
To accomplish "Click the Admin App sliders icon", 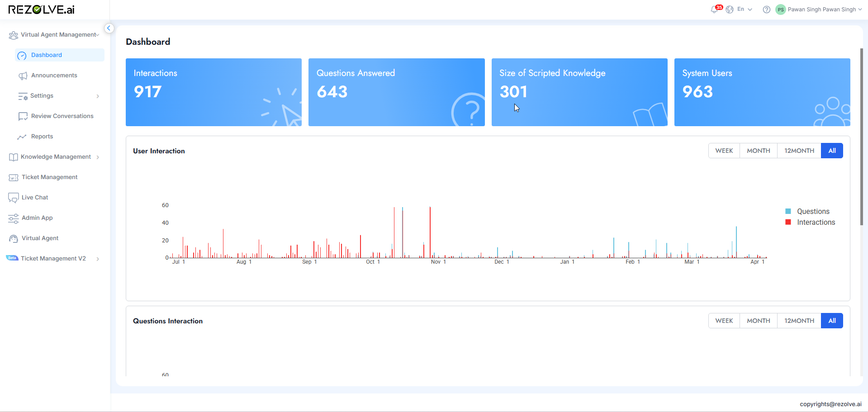I will (x=13, y=218).
